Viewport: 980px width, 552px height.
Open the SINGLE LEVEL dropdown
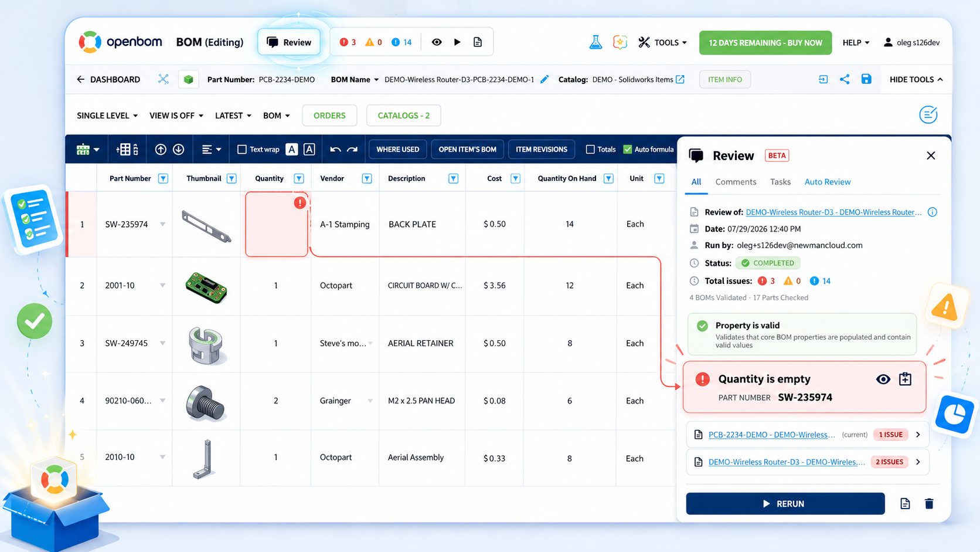click(107, 116)
